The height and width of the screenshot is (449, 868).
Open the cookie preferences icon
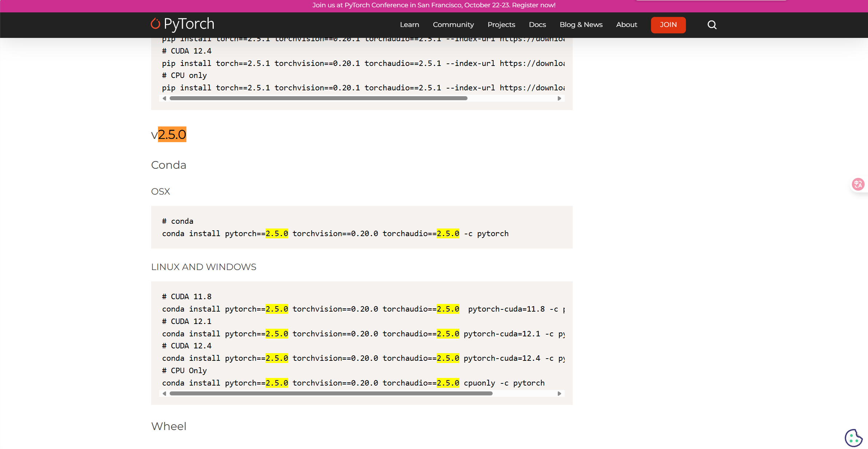(x=853, y=437)
